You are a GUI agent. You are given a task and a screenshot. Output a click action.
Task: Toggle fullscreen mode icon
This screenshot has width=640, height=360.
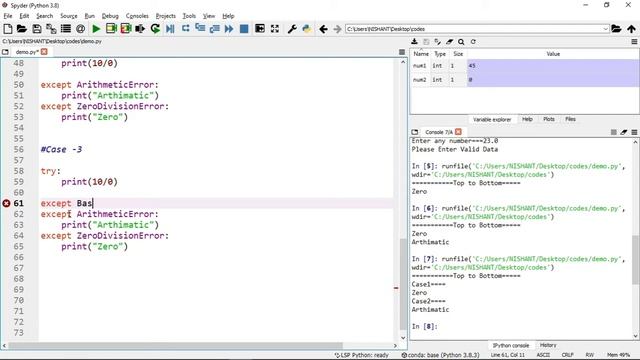(x=275, y=29)
